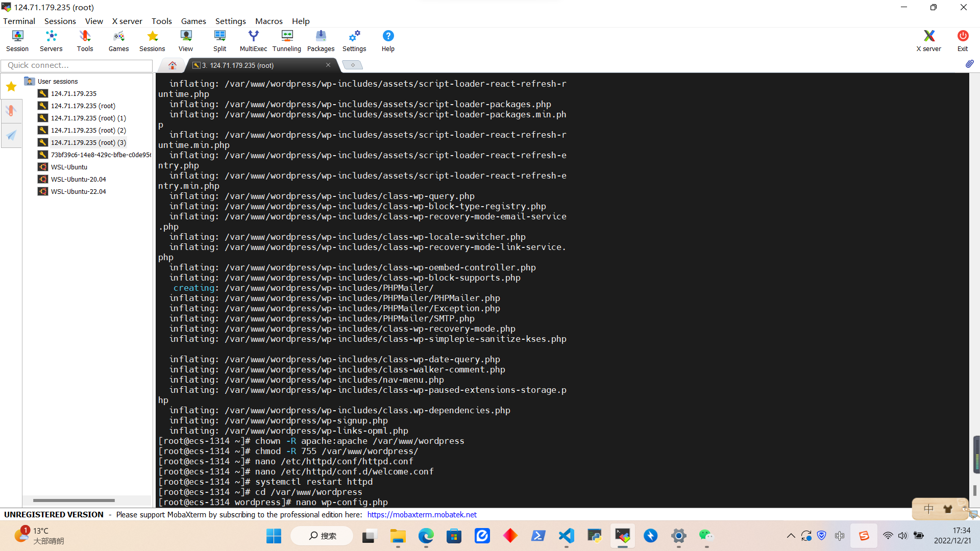The image size is (980, 551).
Task: Click the Quick connect input field
Action: (77, 65)
